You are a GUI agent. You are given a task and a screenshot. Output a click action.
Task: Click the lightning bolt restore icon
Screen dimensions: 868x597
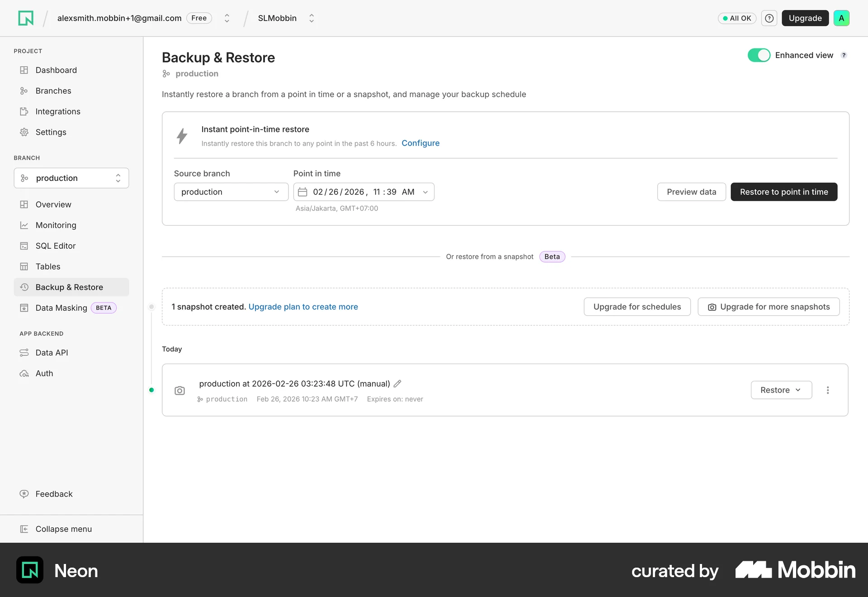182,136
